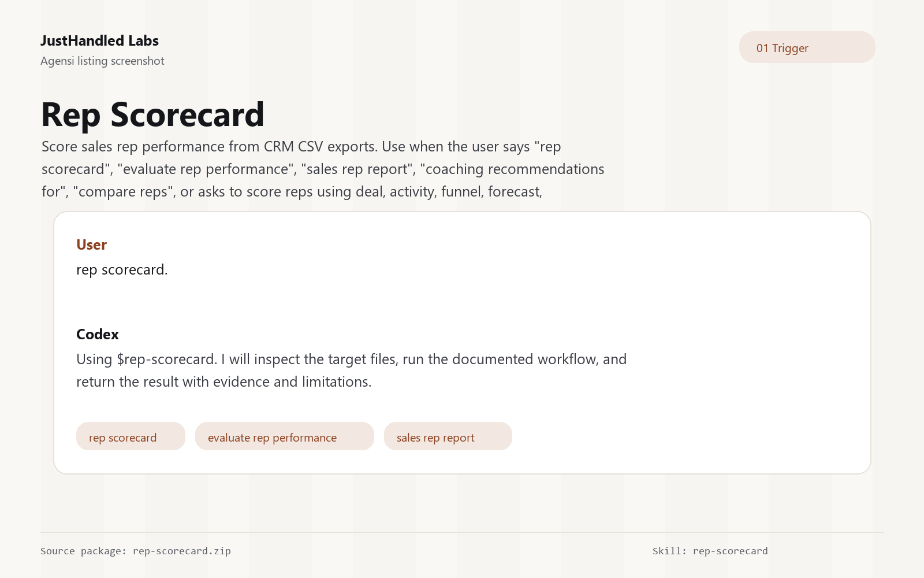Image resolution: width=924 pixels, height=578 pixels.
Task: Click the user message rep scorecard.
Action: (x=122, y=270)
